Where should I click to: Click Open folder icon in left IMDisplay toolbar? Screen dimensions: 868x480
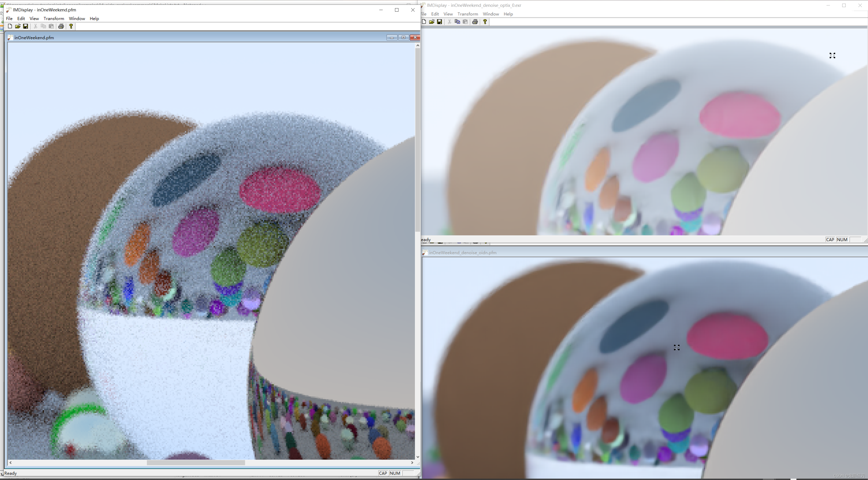(18, 26)
